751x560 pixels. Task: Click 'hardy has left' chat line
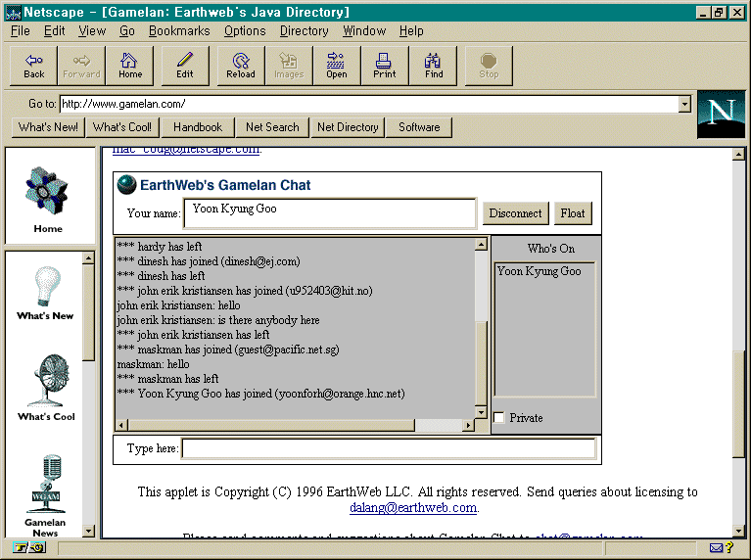pos(160,247)
